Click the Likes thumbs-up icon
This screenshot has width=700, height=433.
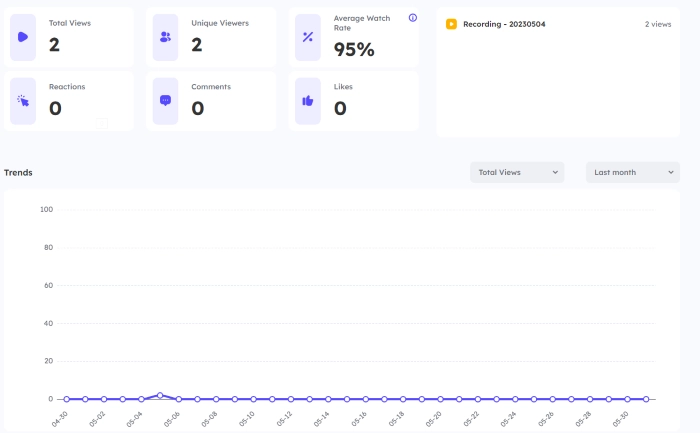[x=308, y=101]
